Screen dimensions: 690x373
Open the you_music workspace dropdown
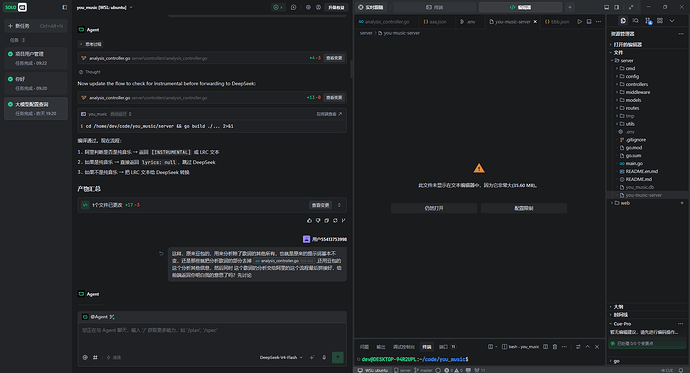click(x=105, y=7)
